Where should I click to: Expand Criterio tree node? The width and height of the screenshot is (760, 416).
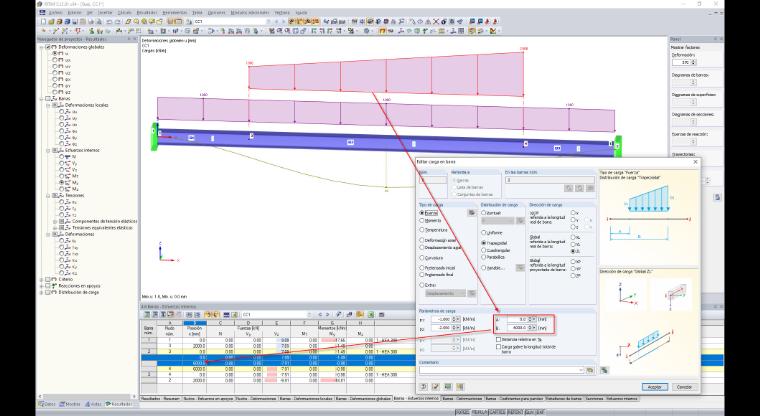click(42, 279)
